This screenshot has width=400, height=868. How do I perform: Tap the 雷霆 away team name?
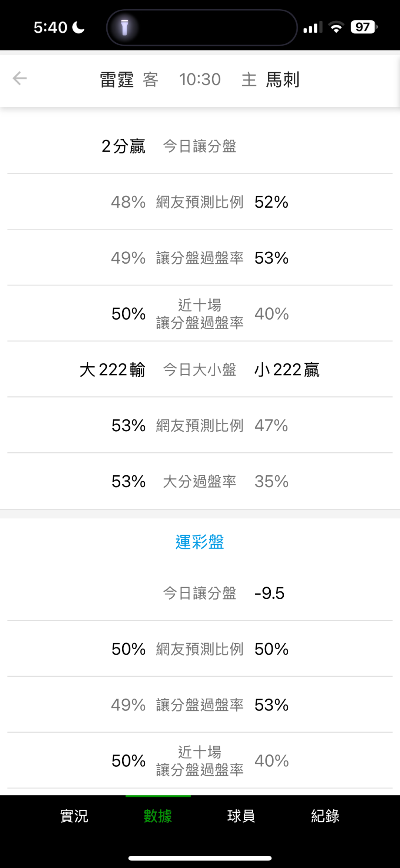117,80
